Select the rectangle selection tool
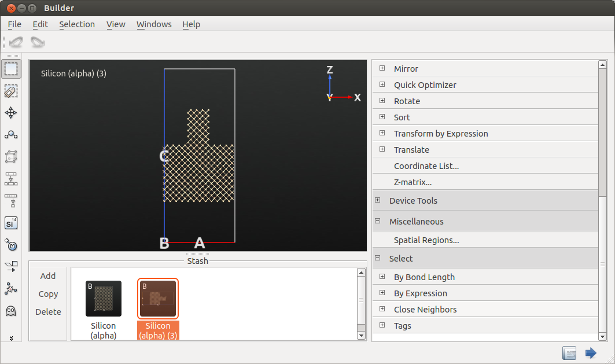615x364 pixels. pos(11,69)
